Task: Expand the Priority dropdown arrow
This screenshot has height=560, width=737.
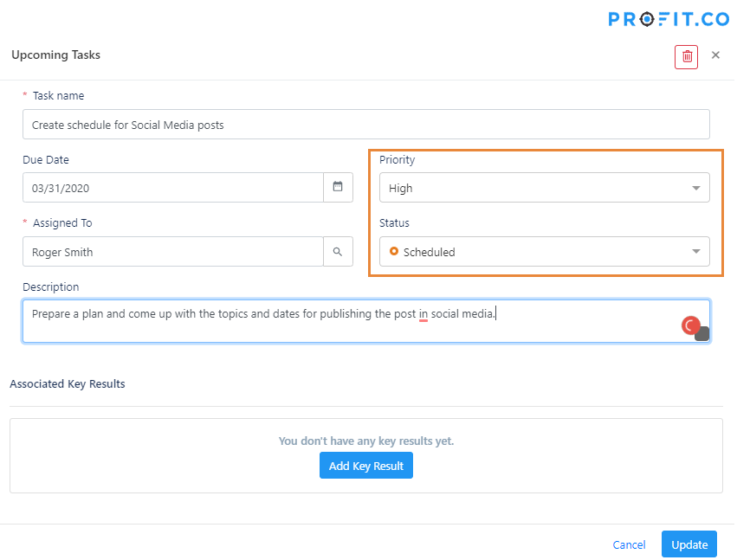Action: pyautogui.click(x=697, y=188)
